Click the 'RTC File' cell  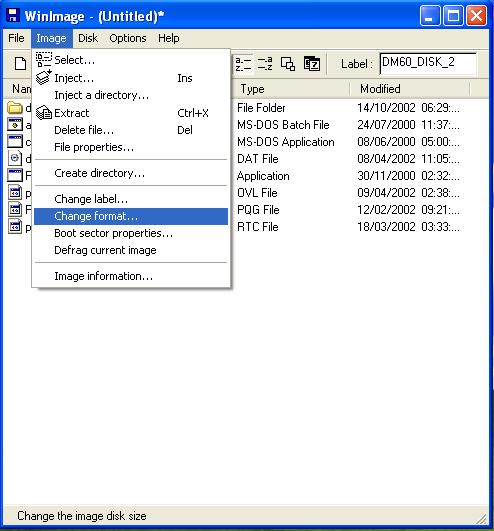click(x=258, y=227)
